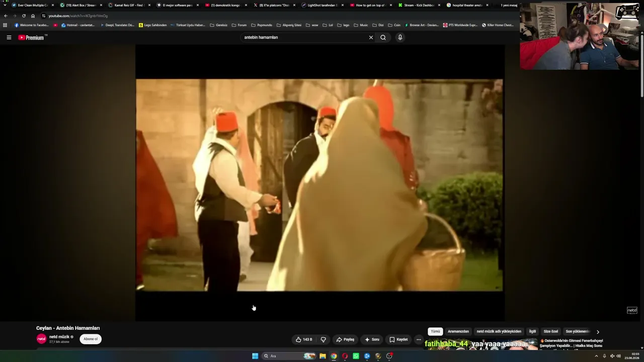644x362 pixels.
Task: Expand the Gereksiz bookmarks folder
Action: tap(219, 25)
